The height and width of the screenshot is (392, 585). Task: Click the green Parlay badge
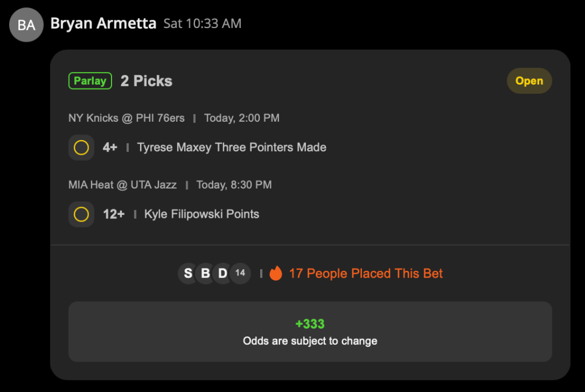coord(90,81)
